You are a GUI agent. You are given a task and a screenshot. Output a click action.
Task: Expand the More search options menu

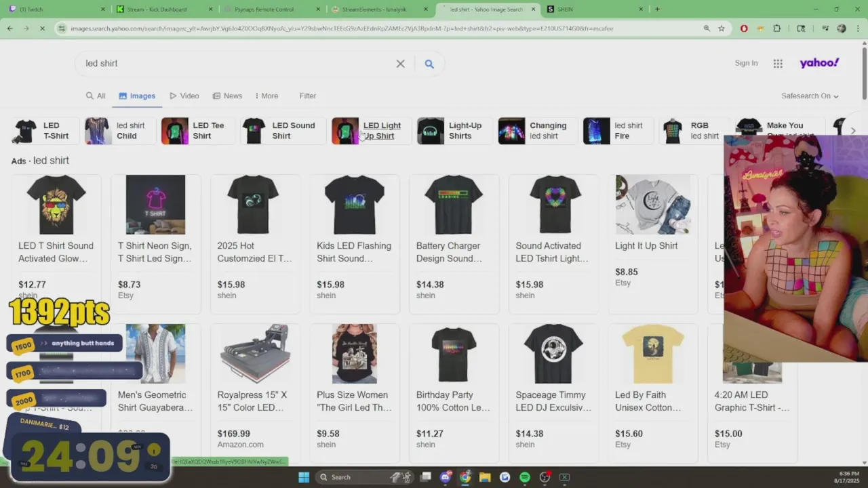pyautogui.click(x=267, y=96)
